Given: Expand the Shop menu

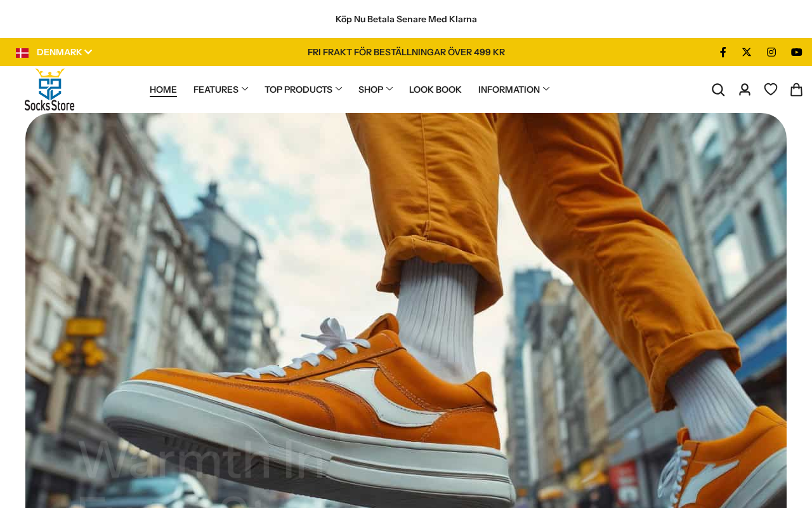Looking at the screenshot, I should [x=376, y=90].
